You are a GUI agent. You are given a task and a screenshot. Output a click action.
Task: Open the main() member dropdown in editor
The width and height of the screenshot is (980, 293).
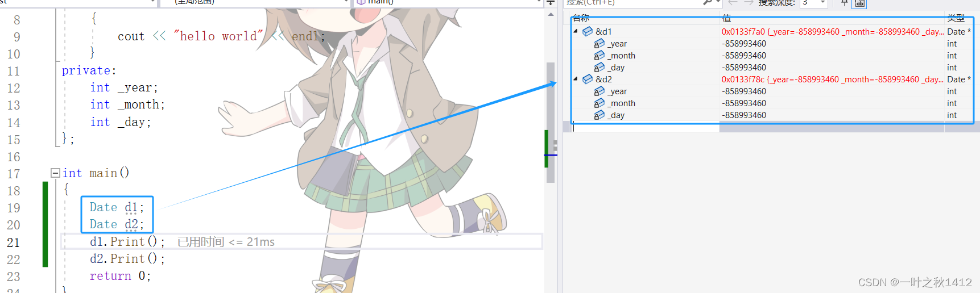(x=448, y=2)
